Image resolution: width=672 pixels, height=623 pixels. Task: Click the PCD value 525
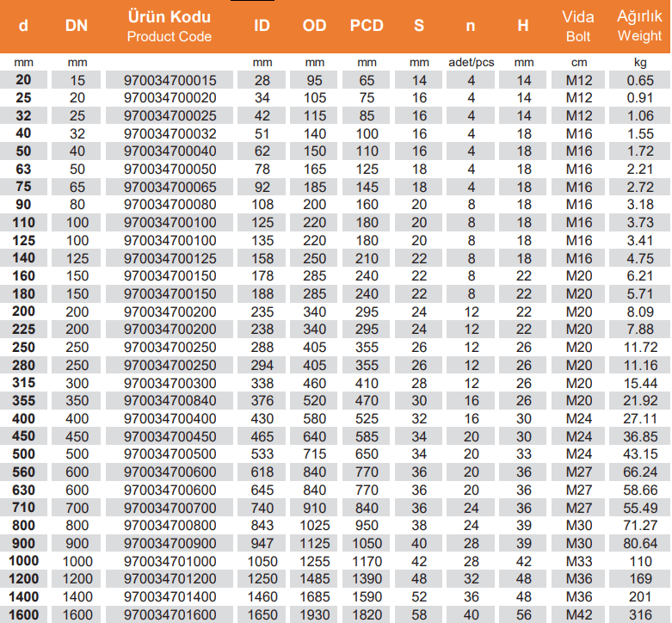367,418
